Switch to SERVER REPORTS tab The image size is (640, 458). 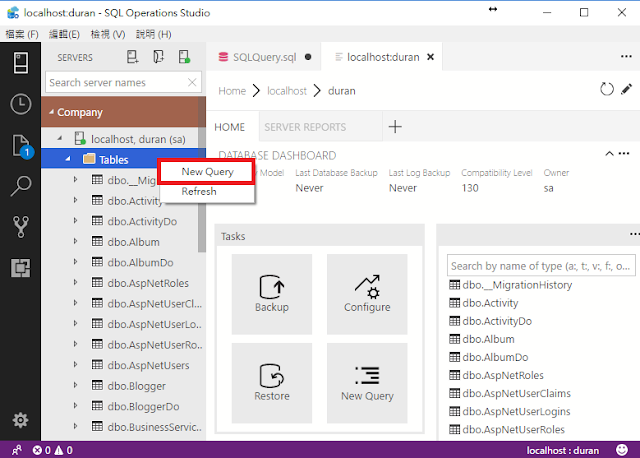pyautogui.click(x=305, y=127)
